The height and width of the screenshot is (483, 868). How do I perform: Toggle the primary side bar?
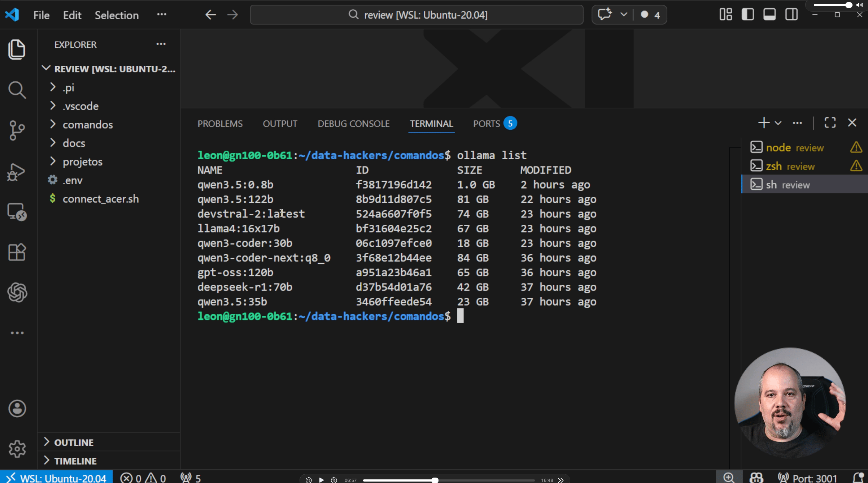[747, 15]
